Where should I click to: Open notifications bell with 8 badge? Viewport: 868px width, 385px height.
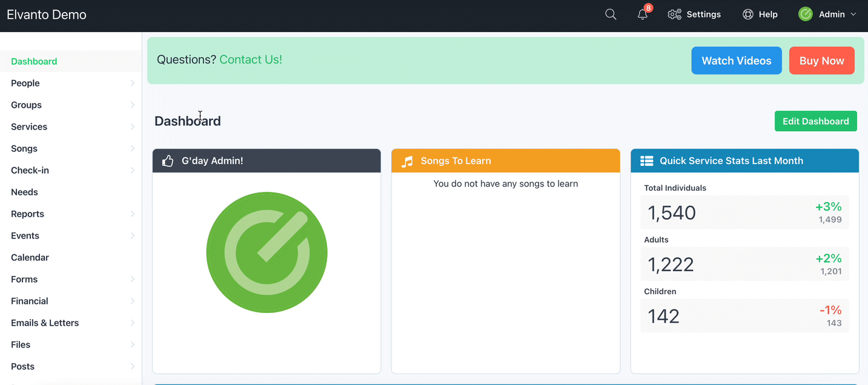pyautogui.click(x=643, y=15)
